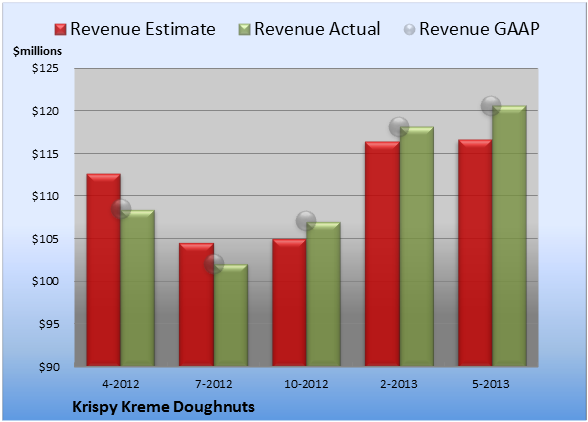Click the '$110' y-axis value
Viewport: 588px width, 422px height.
[45, 196]
